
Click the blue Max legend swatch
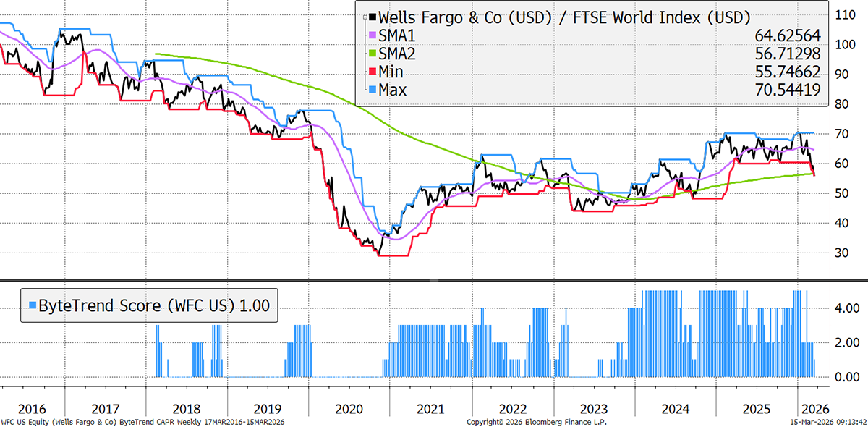(373, 90)
